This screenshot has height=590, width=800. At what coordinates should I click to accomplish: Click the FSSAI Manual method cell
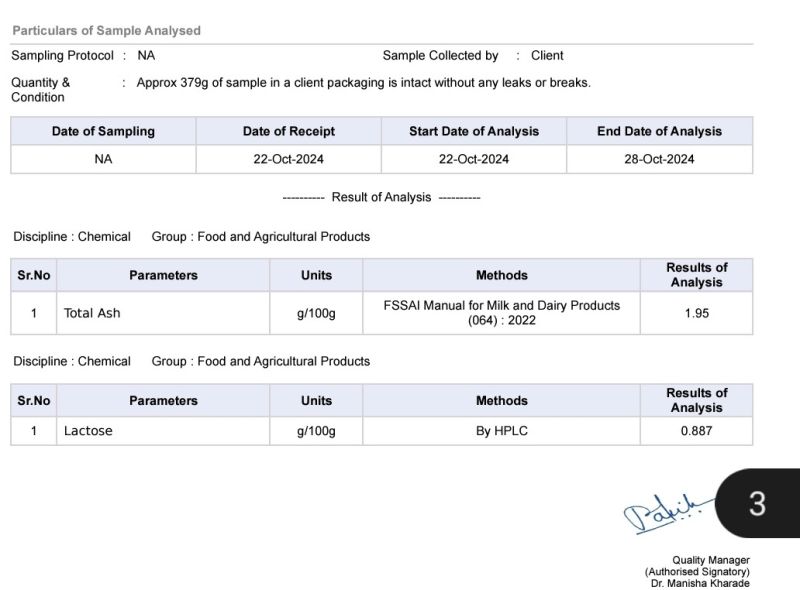pos(501,313)
